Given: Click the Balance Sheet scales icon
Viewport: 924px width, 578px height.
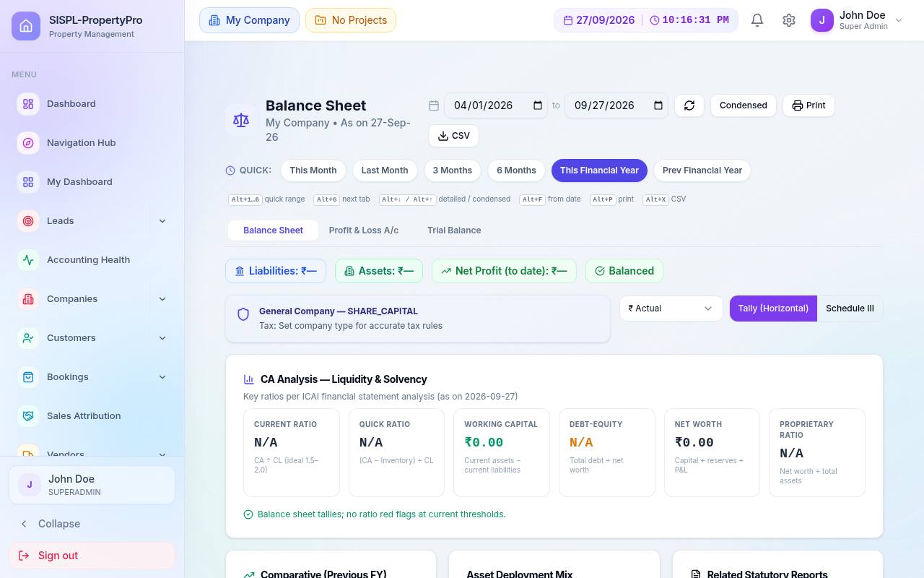Looking at the screenshot, I should [x=241, y=121].
